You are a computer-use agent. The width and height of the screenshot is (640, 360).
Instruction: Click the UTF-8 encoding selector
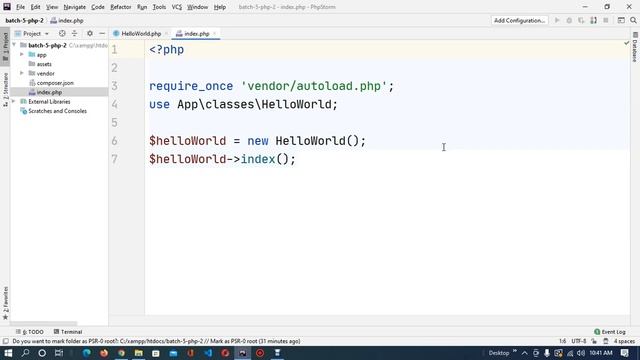[578, 341]
